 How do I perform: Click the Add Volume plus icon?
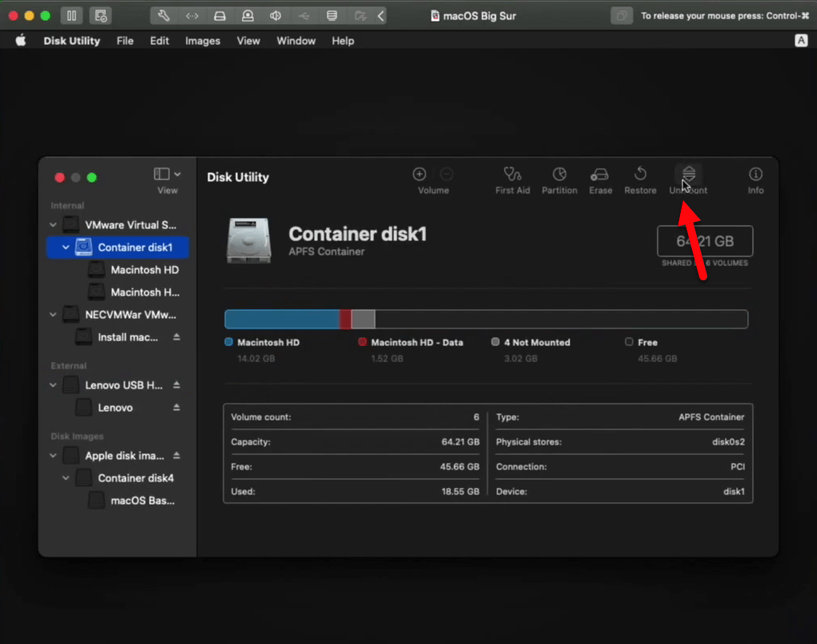(x=419, y=174)
